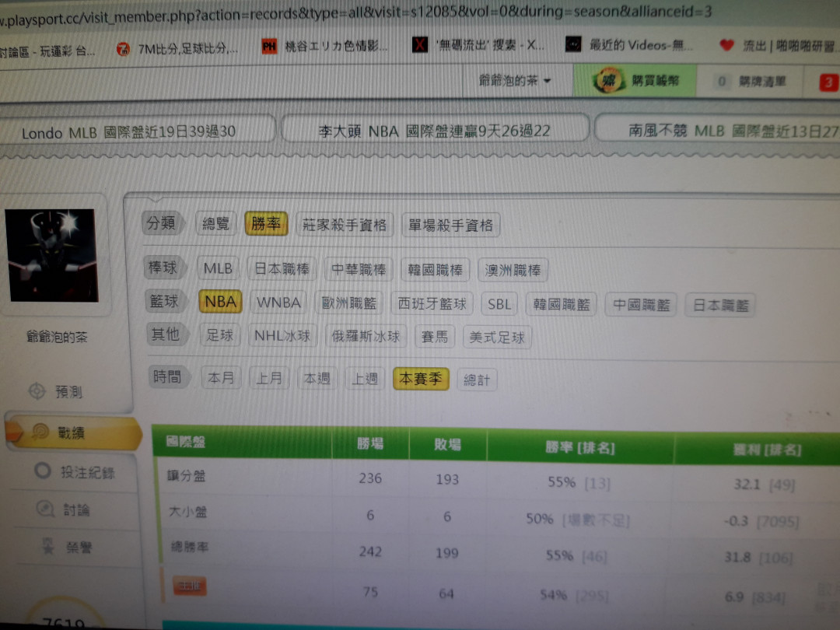Click the orange tag in the last row
The height and width of the screenshot is (630, 840).
click(190, 586)
